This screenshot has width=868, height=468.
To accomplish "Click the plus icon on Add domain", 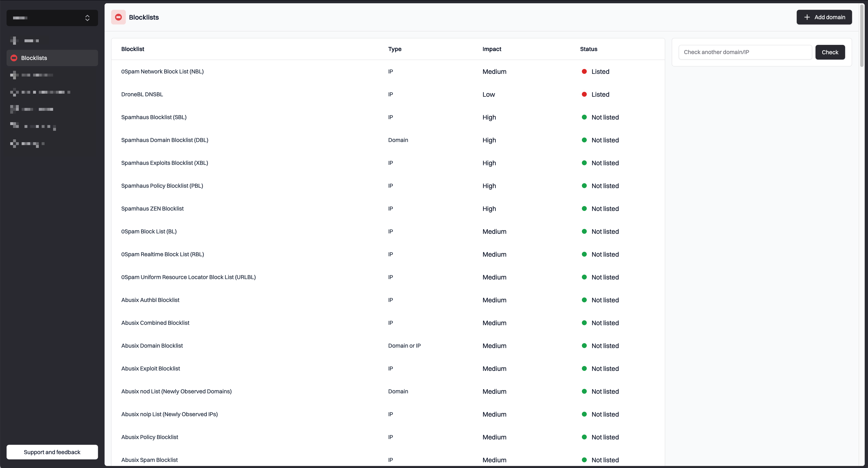I will [807, 17].
